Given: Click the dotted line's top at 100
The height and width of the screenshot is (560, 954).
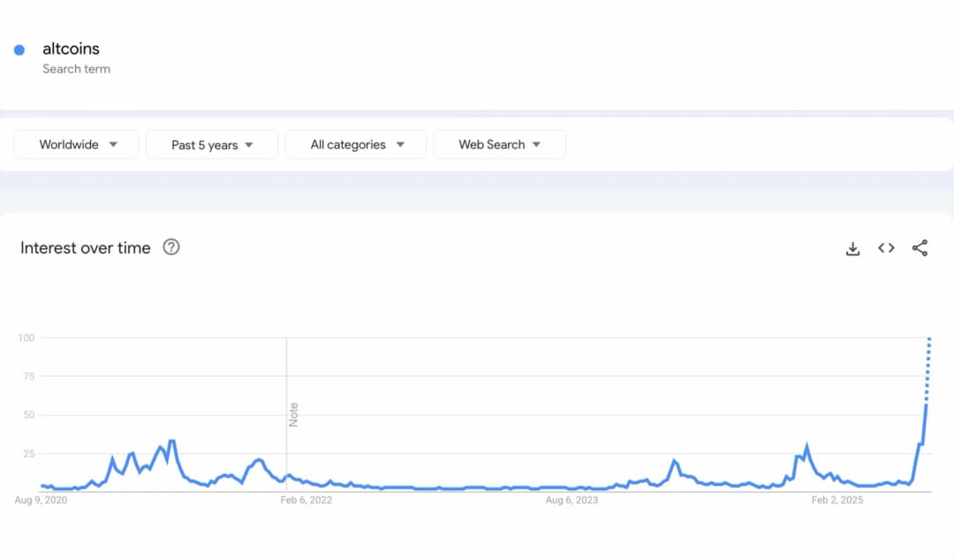Looking at the screenshot, I should 929,339.
